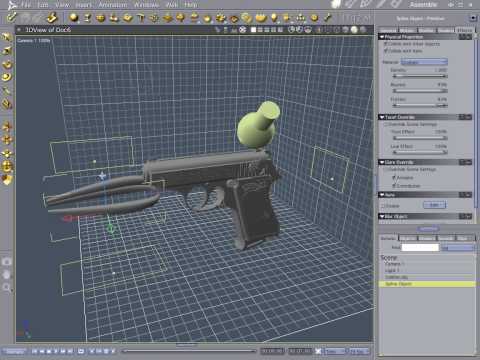This screenshot has height=360, width=480.
Task: Insert a sphere primitive from the toolbar
Action: point(74,17)
